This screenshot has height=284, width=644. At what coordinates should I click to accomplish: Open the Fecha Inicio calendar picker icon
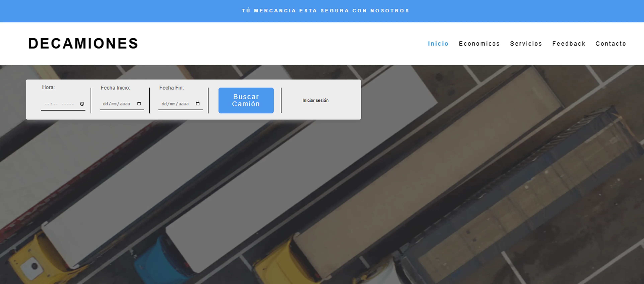click(x=139, y=104)
